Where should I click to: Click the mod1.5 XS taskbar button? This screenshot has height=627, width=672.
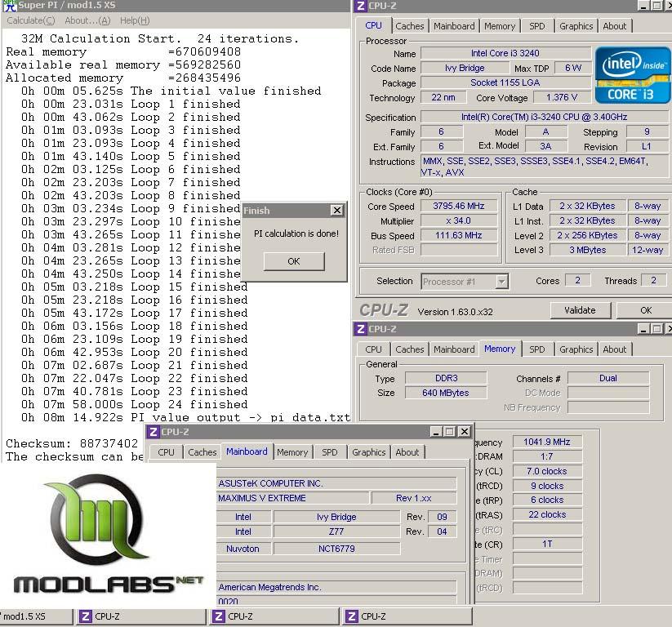pos(37,616)
